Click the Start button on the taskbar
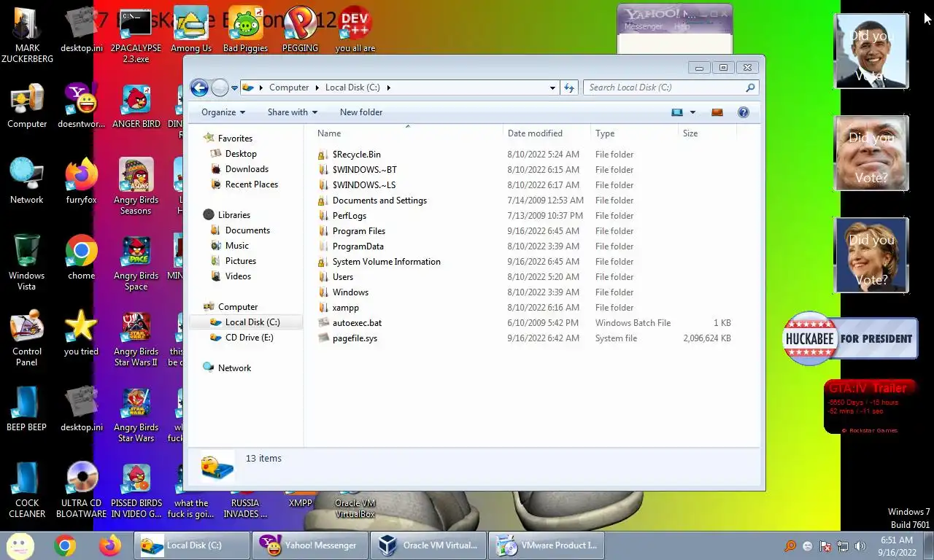The width and height of the screenshot is (934, 560). 20,545
